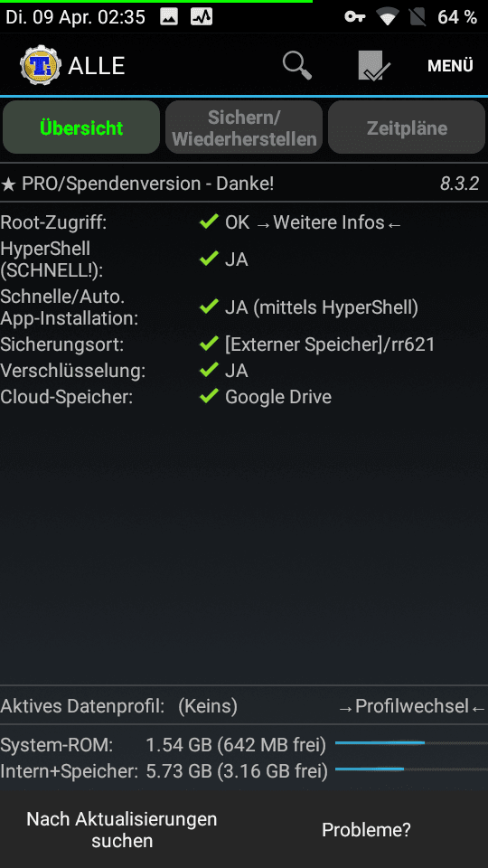The image size is (488, 868).
Task: Tap the Titanium Backup gear logo
Action: coord(40,66)
